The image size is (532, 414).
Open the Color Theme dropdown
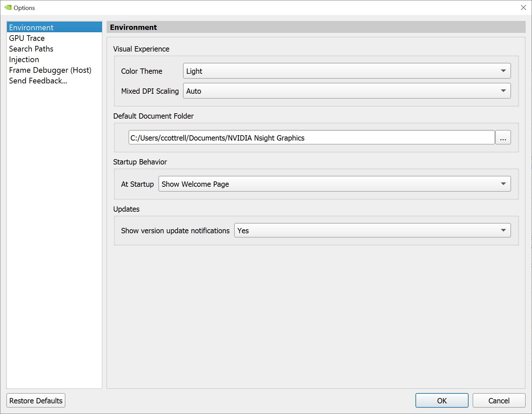click(347, 71)
